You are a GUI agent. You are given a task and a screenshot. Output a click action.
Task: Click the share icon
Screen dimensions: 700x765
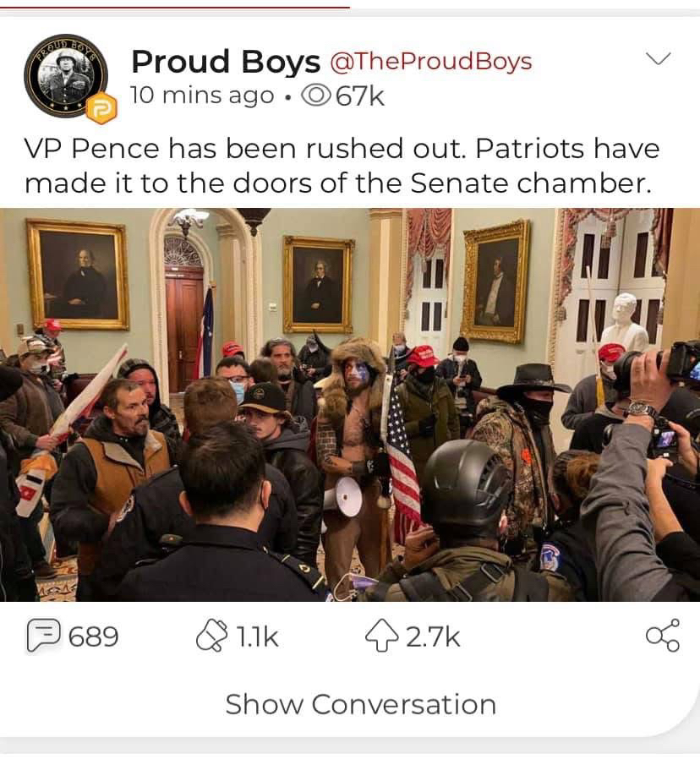click(663, 635)
